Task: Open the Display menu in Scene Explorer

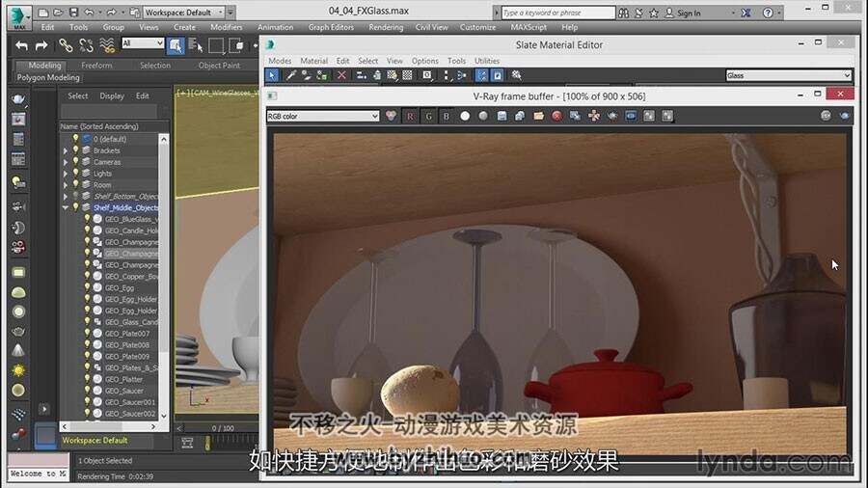Action: coord(112,95)
